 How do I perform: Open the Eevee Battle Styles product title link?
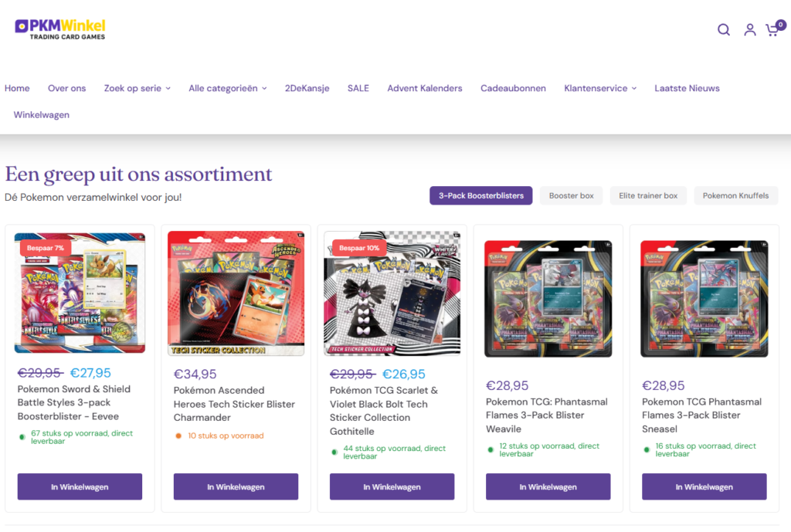(74, 402)
